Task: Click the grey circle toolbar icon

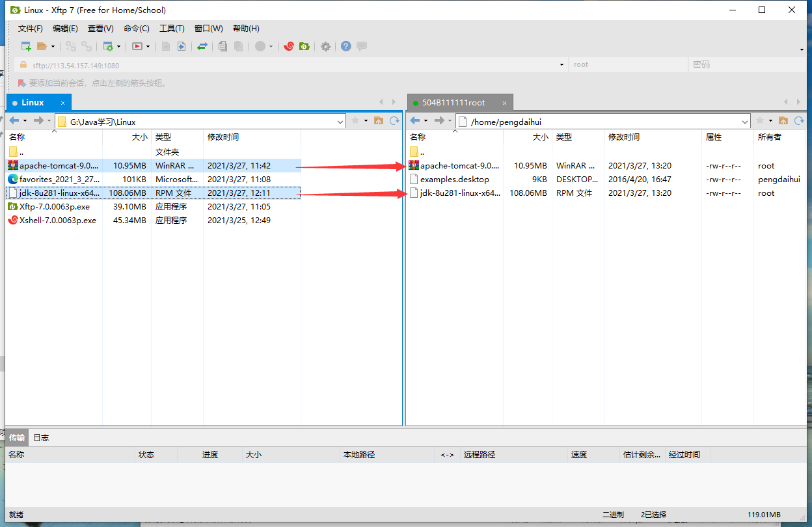Action: tap(260, 46)
